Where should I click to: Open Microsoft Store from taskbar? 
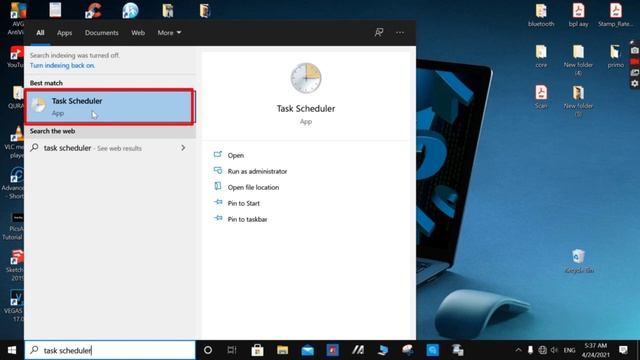pos(257,350)
